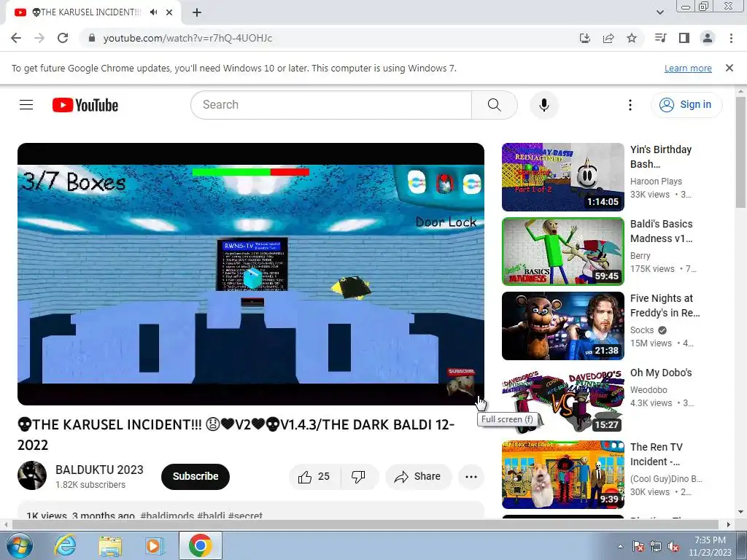
Task: Like the video with thumbs up
Action: (314, 476)
